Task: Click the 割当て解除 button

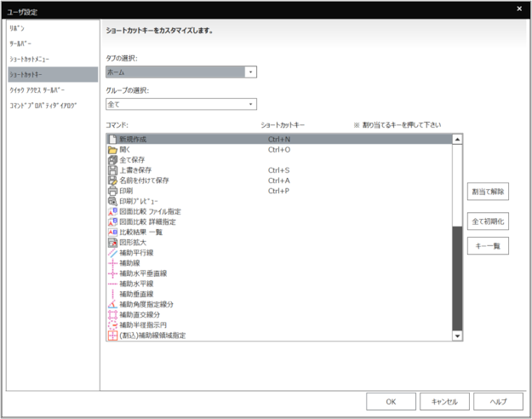Action: [x=488, y=192]
